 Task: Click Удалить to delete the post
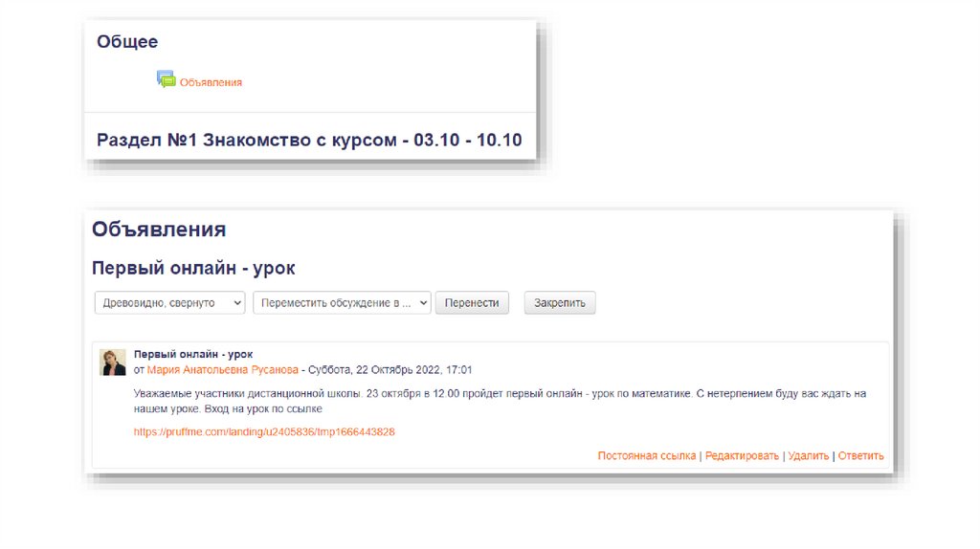tap(808, 456)
